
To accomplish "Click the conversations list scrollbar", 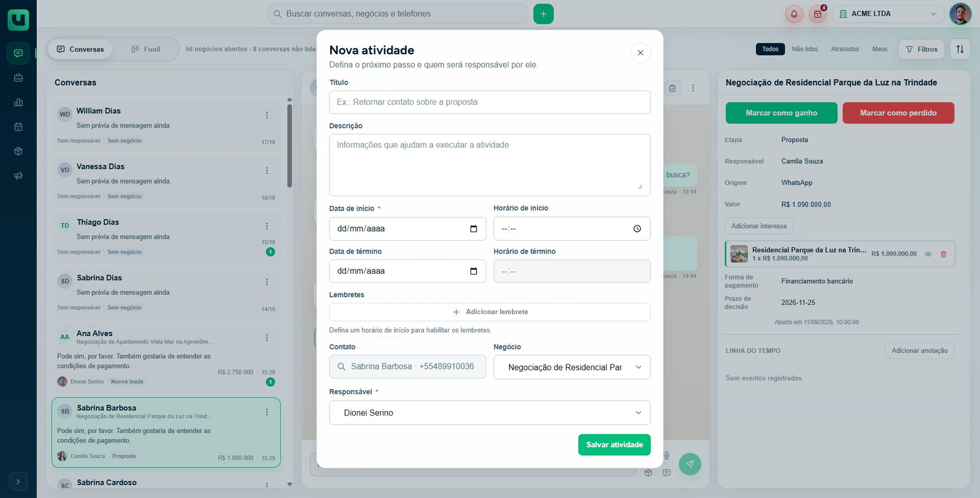I will pos(290,145).
